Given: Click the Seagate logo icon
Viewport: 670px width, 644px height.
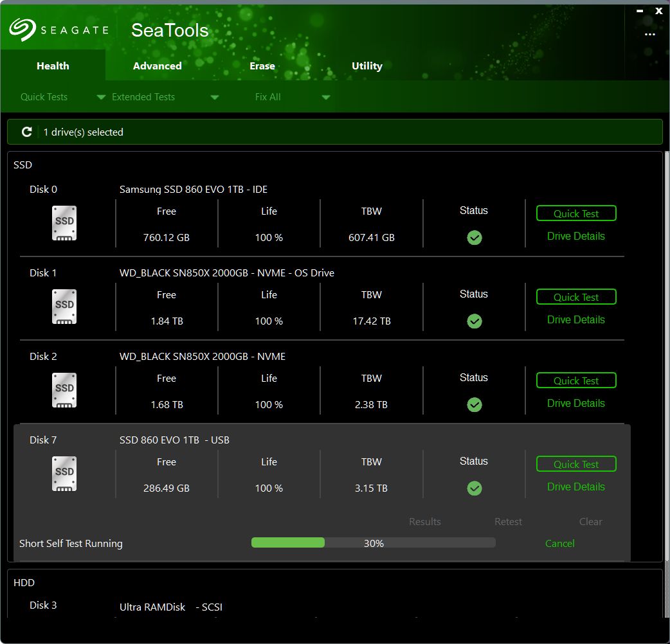Looking at the screenshot, I should pos(23,30).
